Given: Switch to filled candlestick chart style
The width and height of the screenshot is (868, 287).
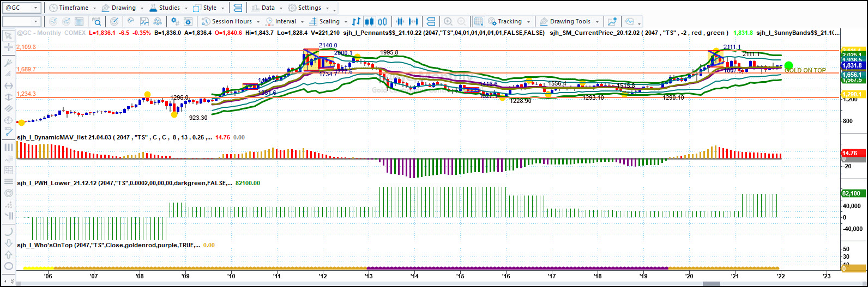Looking at the screenshot, I should (x=370, y=21).
